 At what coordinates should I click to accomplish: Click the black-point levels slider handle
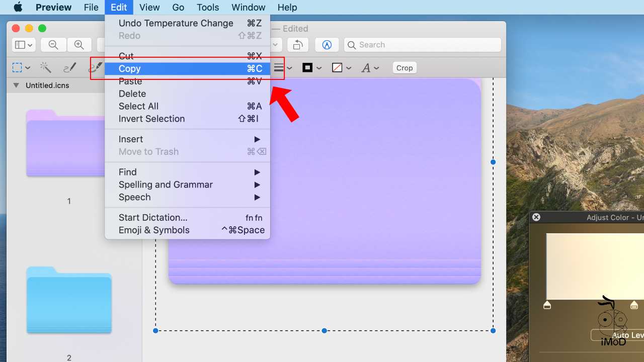(x=547, y=305)
